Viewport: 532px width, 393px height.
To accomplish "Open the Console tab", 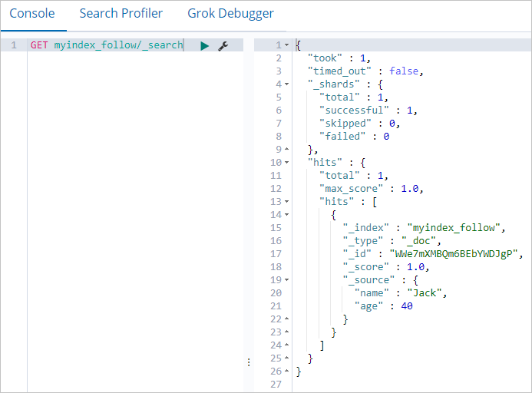I will (x=32, y=14).
